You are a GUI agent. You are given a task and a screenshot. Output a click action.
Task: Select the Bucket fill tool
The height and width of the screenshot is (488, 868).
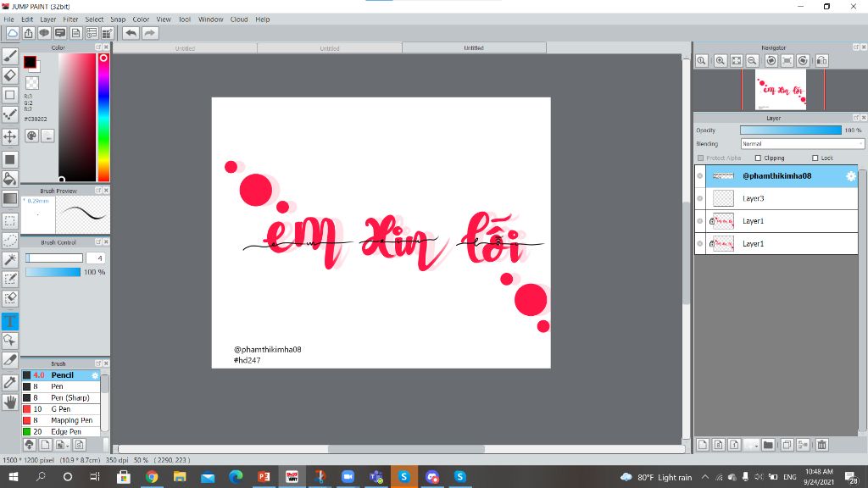[10, 179]
